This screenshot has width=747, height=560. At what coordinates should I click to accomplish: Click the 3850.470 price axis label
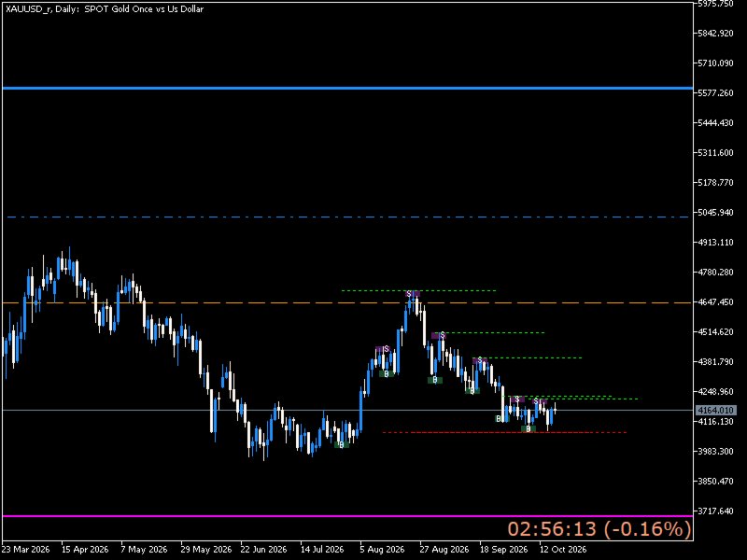(x=715, y=481)
